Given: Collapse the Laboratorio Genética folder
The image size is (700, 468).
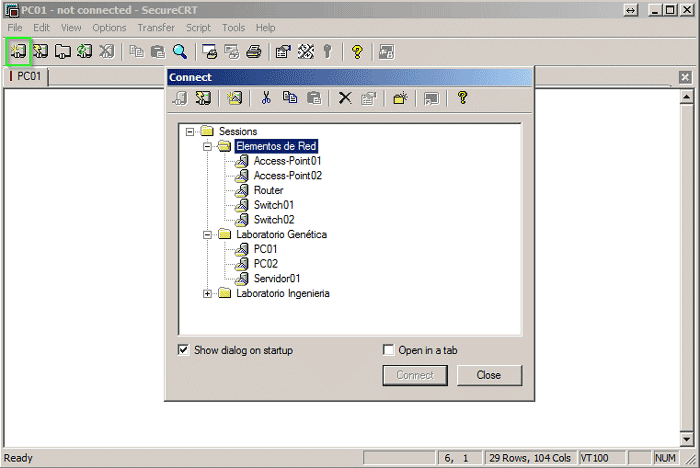Looking at the screenshot, I should click(x=207, y=235).
